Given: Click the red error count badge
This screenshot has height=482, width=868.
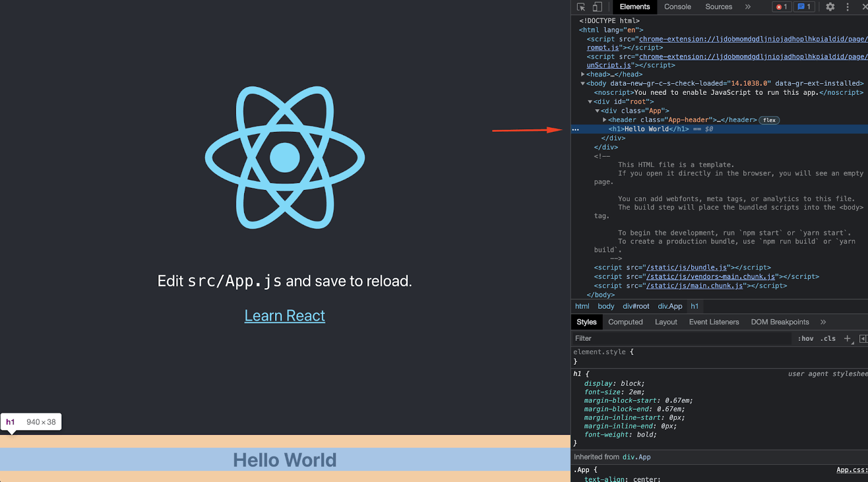Looking at the screenshot, I should (782, 7).
